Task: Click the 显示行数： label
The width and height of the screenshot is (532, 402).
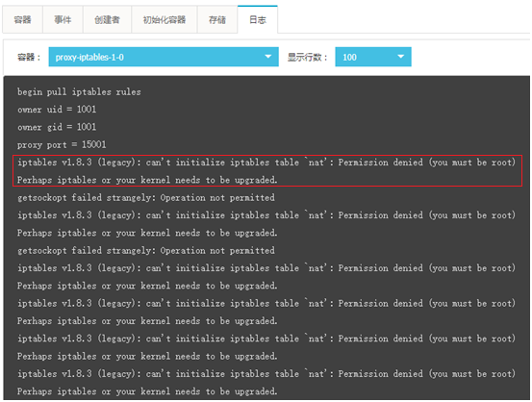Action: pos(308,57)
